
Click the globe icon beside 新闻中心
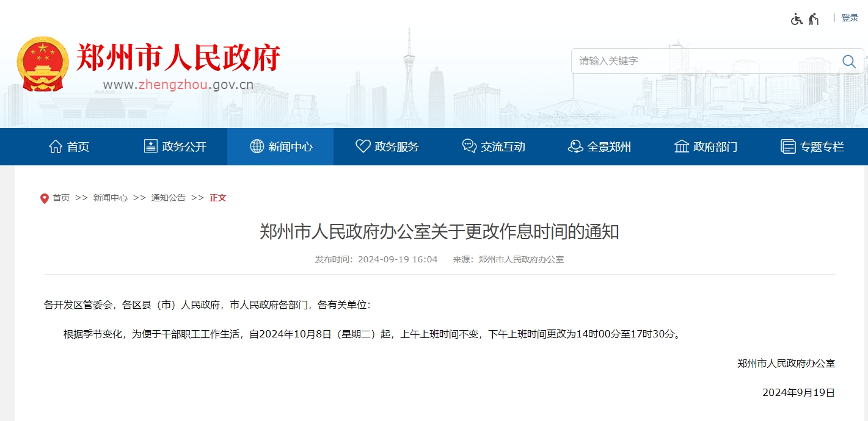coord(257,146)
